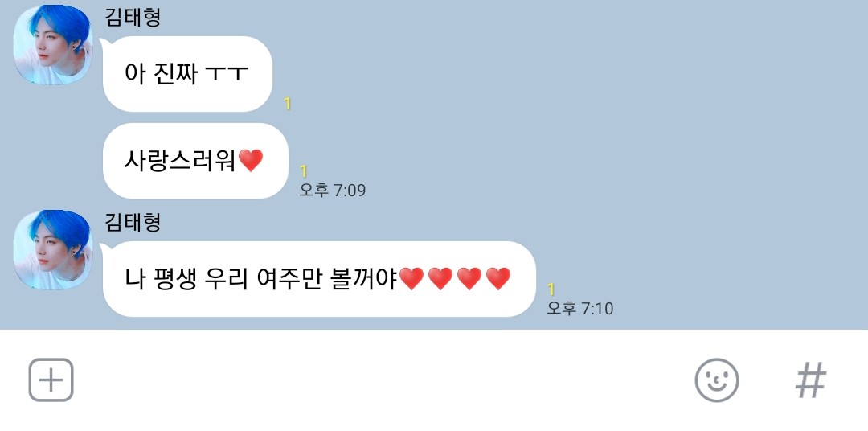The width and height of the screenshot is (868, 431).
Task: Open the lower 김태형 profile picture
Action: (52, 250)
